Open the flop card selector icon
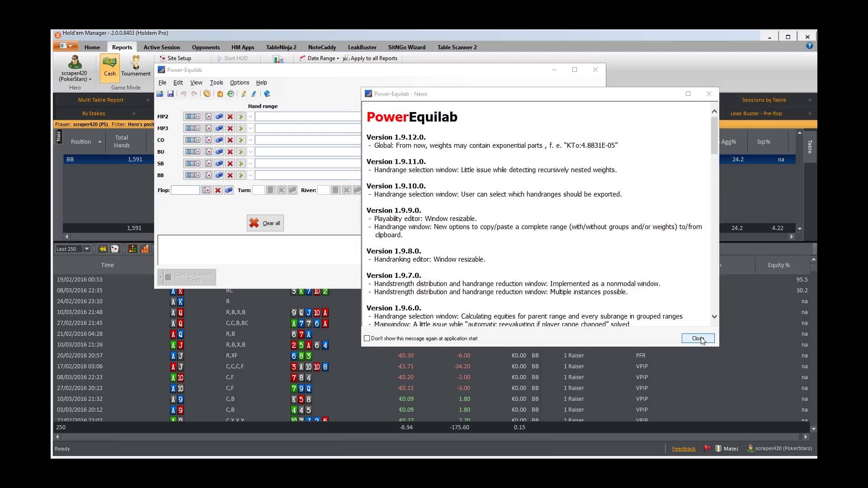This screenshot has height=488, width=868. (207, 190)
